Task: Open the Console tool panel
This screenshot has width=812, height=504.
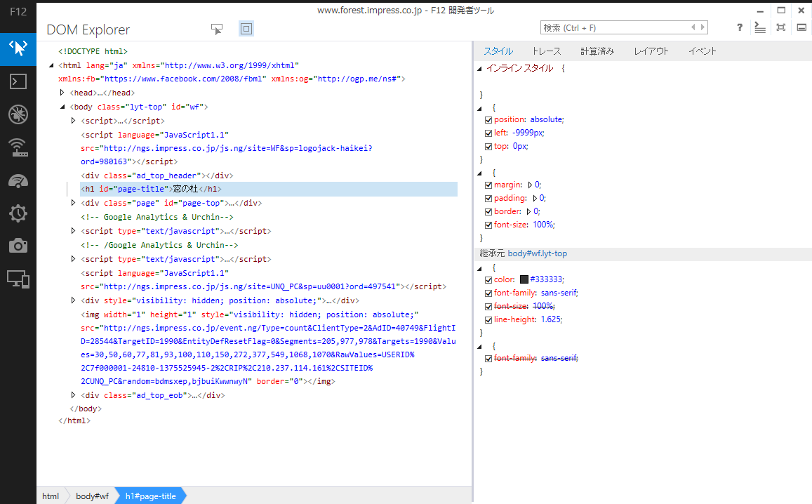Action: coord(18,81)
